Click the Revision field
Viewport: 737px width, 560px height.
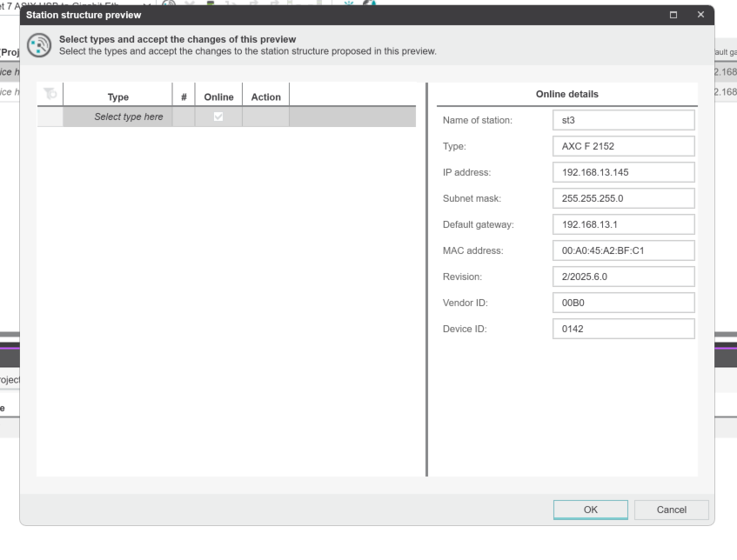[x=623, y=277]
